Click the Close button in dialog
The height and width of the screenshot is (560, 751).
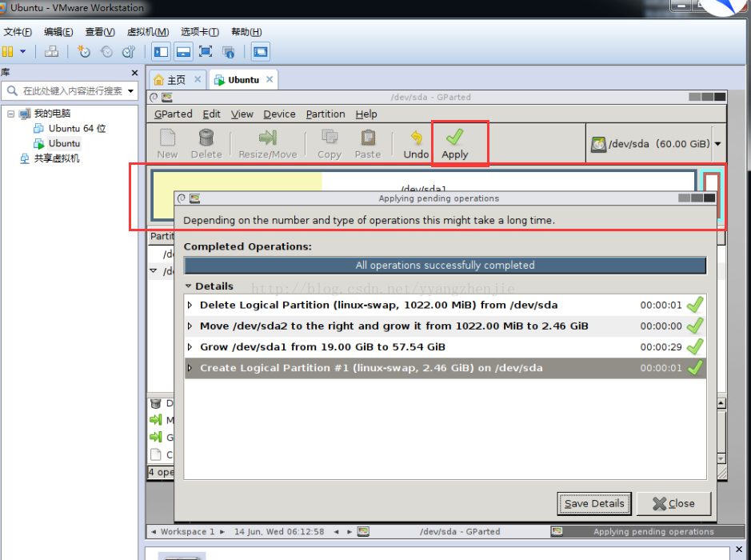tap(673, 503)
